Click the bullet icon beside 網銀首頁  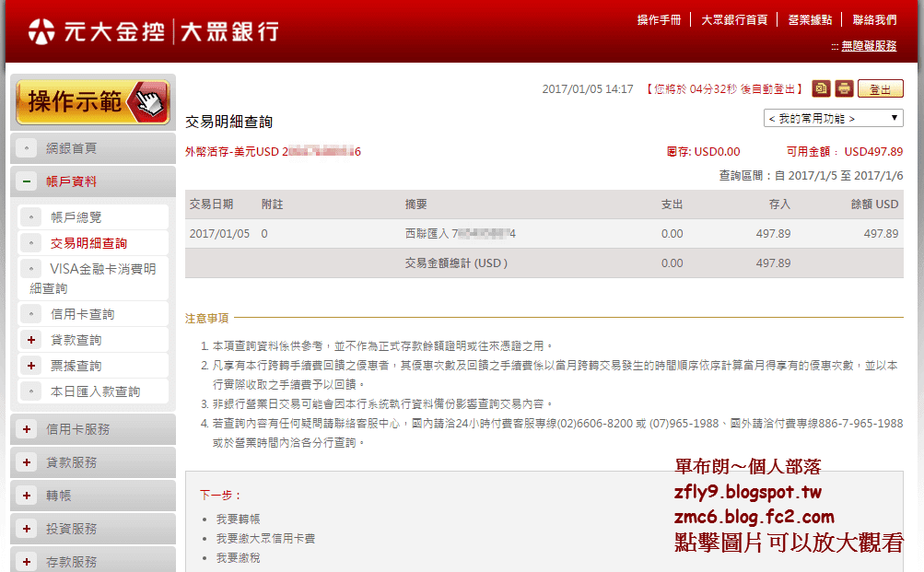(27, 148)
